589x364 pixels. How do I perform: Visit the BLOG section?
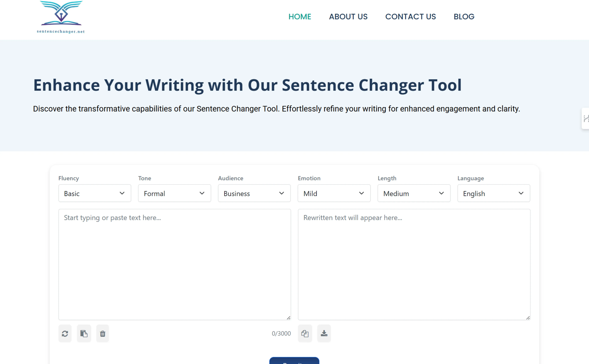[464, 16]
